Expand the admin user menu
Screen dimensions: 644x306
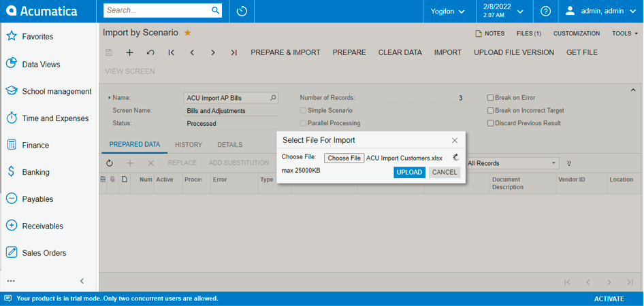pyautogui.click(x=632, y=12)
